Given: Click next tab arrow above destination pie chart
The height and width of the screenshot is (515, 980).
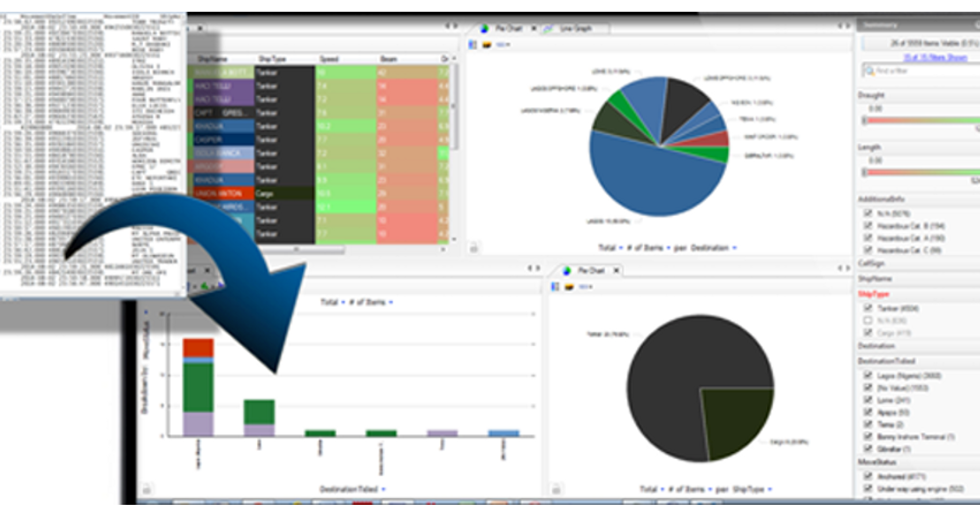Looking at the screenshot, I should 848,26.
